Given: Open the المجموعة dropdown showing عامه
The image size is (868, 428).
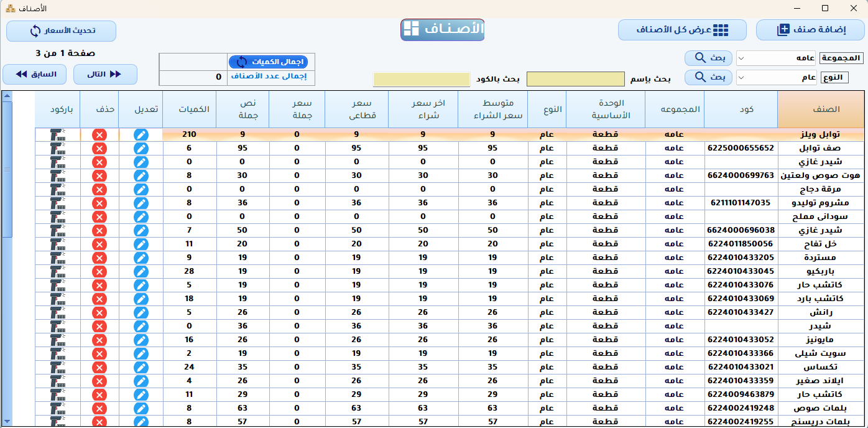Looking at the screenshot, I should click(776, 58).
